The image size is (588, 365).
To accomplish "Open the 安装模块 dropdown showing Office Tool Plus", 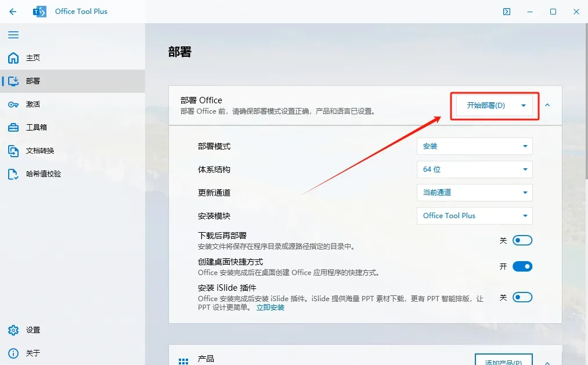I will 474,216.
